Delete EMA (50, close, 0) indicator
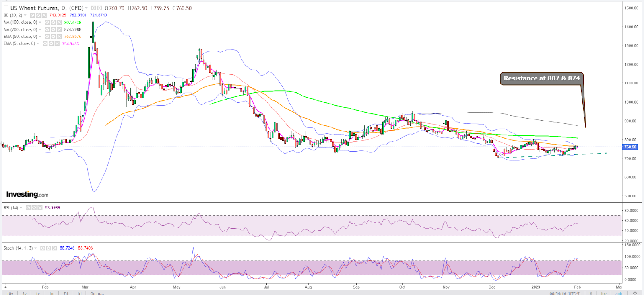 coord(59,37)
